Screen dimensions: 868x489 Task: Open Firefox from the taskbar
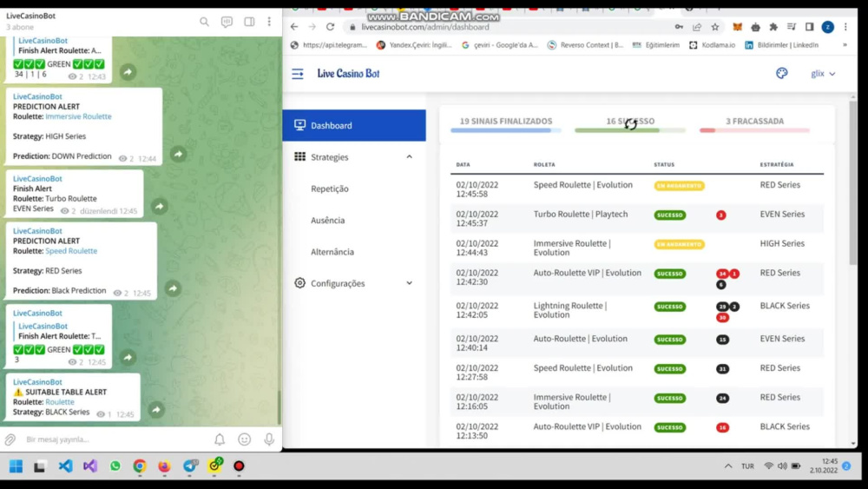[164, 466]
